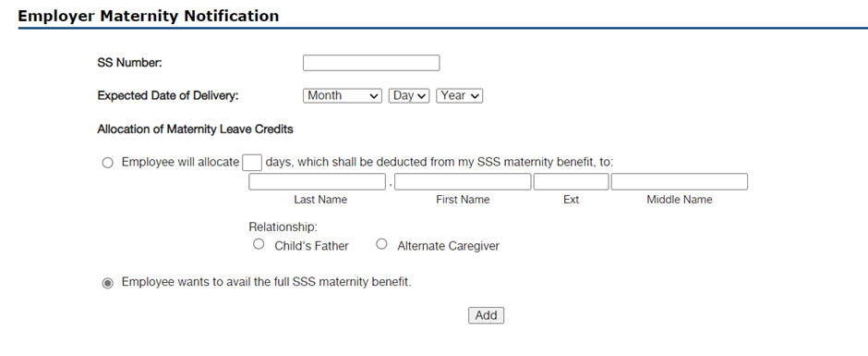
Task: Click the 'Relationship:' label
Action: point(283,227)
